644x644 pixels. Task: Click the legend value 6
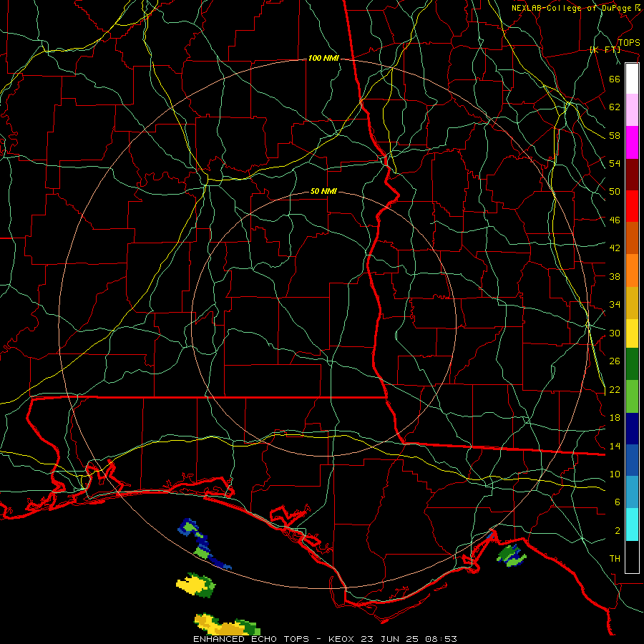coord(618,502)
